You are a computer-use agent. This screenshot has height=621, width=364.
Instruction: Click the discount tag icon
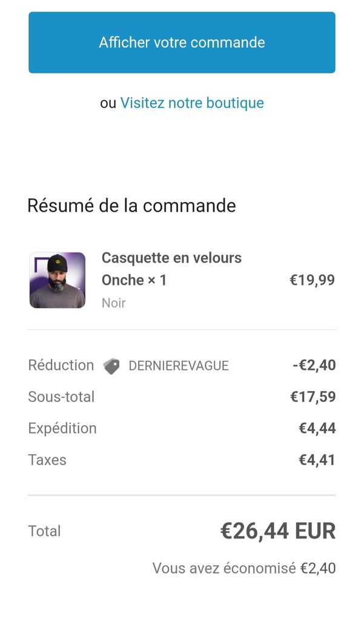pyautogui.click(x=111, y=366)
